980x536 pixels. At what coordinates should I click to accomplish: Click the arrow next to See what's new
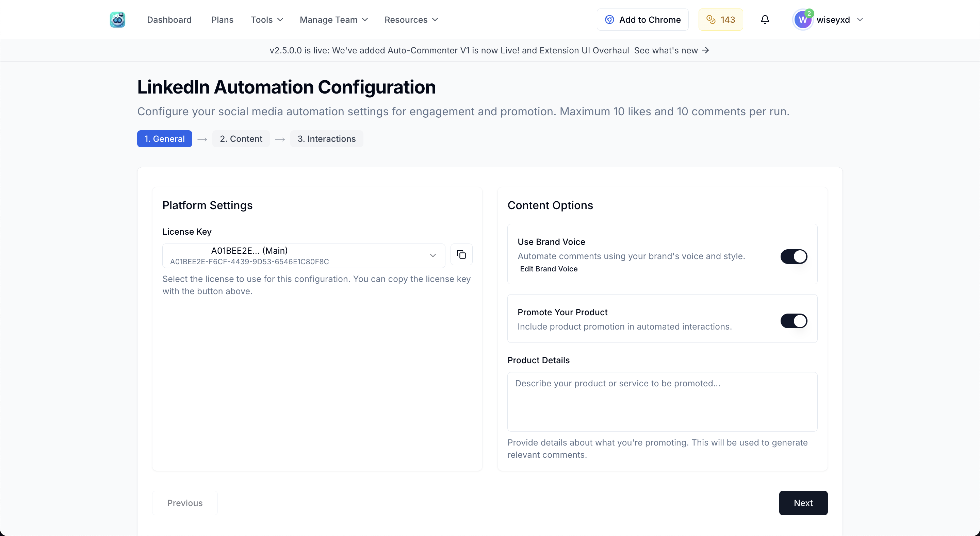pyautogui.click(x=706, y=50)
